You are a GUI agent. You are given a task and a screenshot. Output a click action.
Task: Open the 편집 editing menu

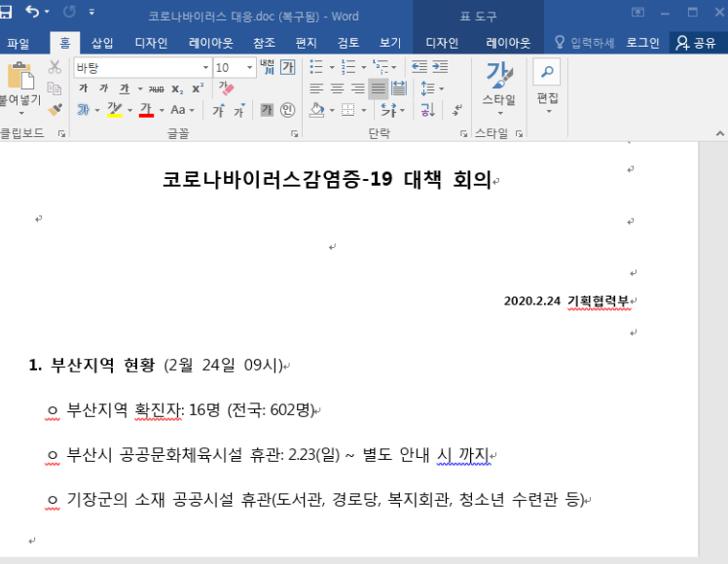click(547, 88)
